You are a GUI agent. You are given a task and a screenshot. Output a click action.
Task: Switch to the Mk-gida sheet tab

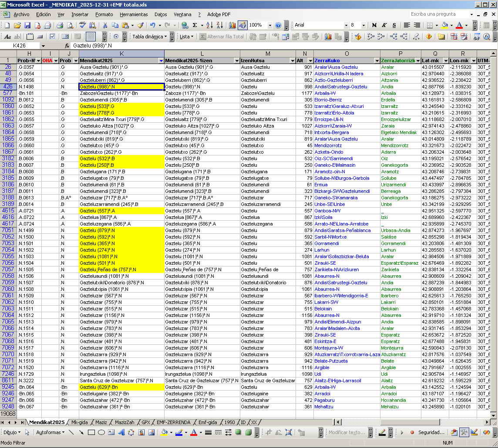point(79,422)
